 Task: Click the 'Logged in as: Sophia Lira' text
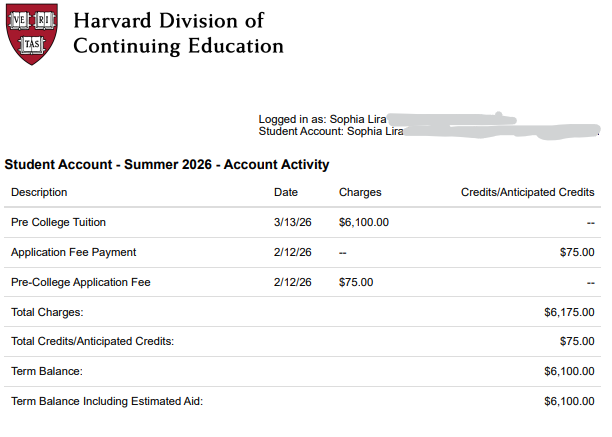322,119
